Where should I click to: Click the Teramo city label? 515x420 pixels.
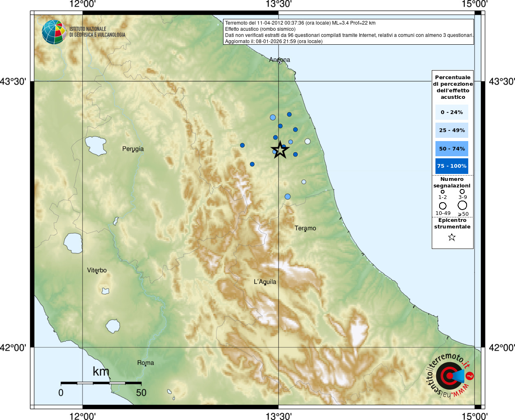point(305,228)
